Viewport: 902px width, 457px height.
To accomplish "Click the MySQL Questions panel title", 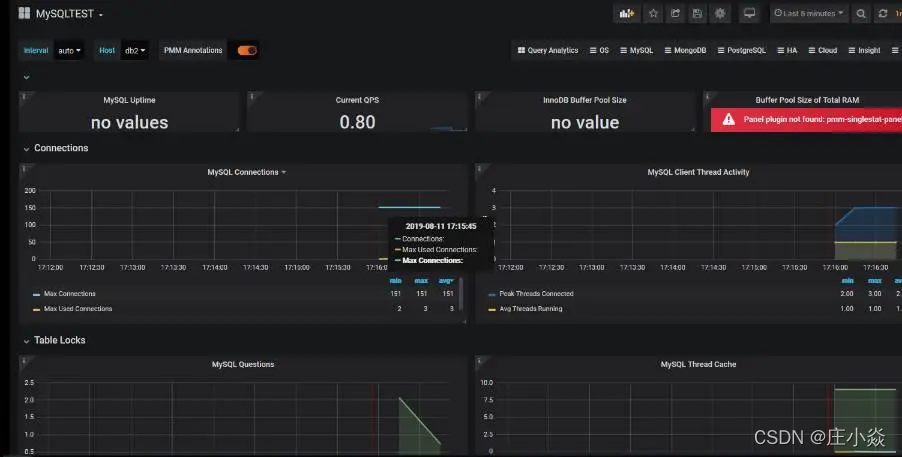I will 244,364.
